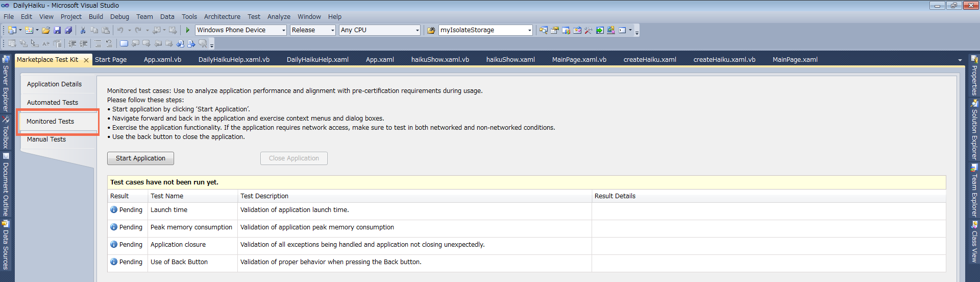Click the Command Window toolbar icon
The height and width of the screenshot is (282, 980).
pos(622,30)
